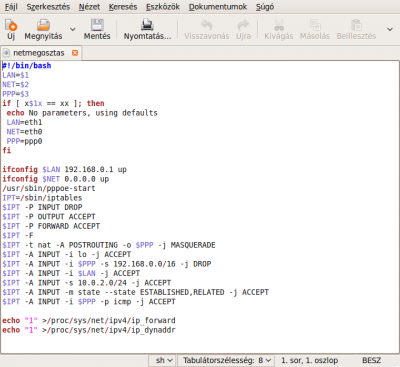
Task: Click the POSTROUTING MASQUERADE line
Action: (109, 245)
